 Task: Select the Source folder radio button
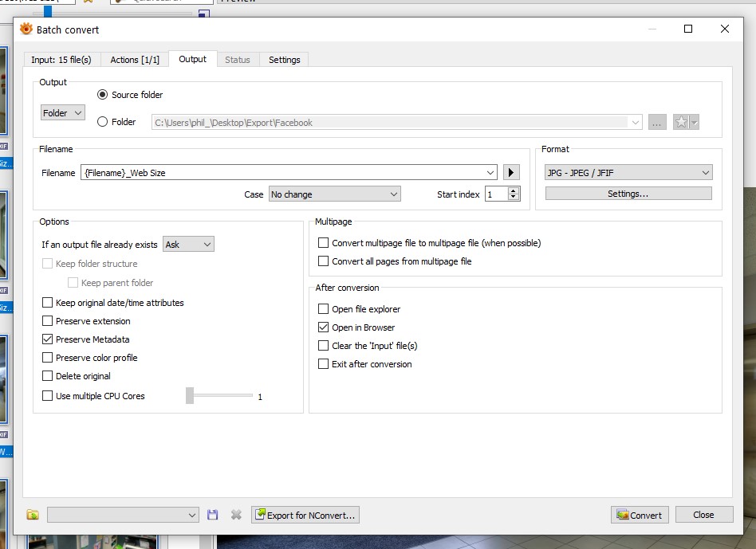click(x=102, y=94)
